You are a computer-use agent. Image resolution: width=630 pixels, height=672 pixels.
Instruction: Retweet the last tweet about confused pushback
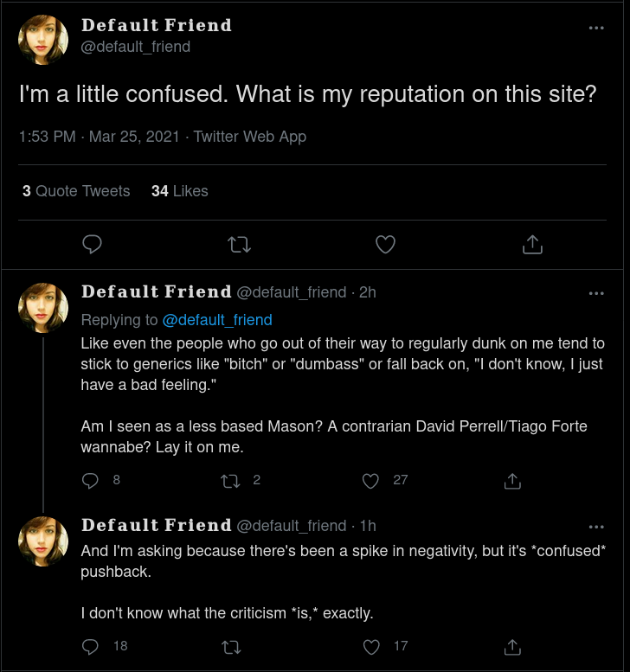[231, 646]
